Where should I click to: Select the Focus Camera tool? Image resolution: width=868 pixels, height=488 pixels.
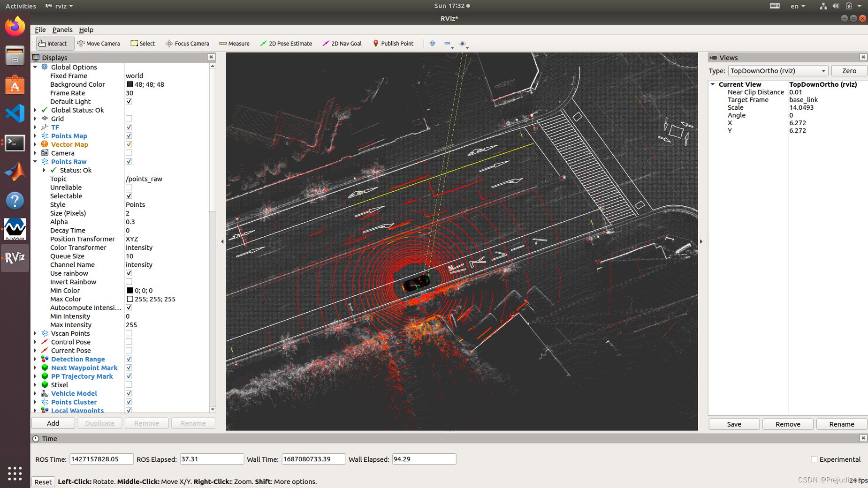(x=187, y=43)
